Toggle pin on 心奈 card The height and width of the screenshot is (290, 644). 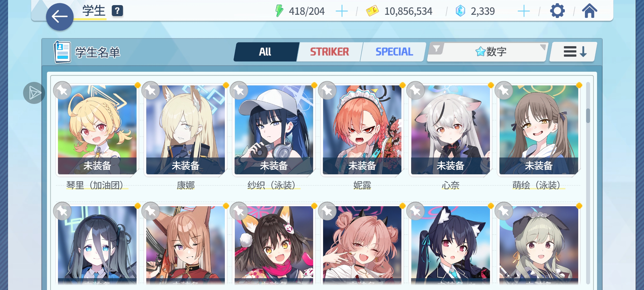(x=416, y=90)
